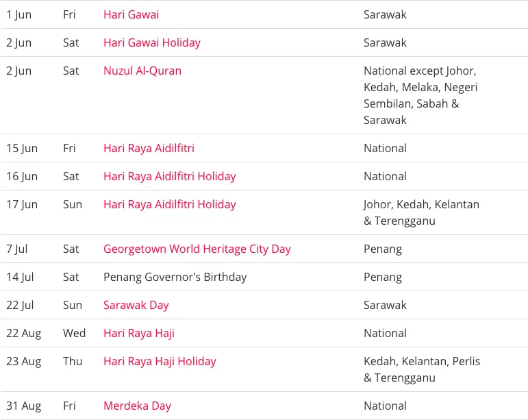The width and height of the screenshot is (528, 420).
Task: Follow the Sarawak Day link
Action: 136,305
